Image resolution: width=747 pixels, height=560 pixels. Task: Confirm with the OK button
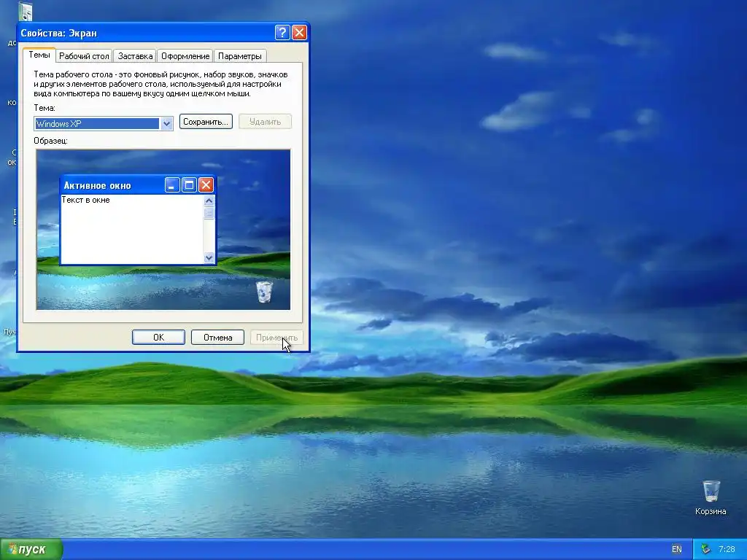[158, 337]
